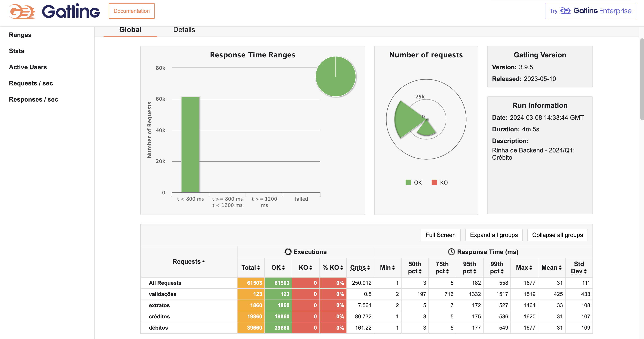
Task: Open the Documentation button
Action: pyautogui.click(x=132, y=11)
